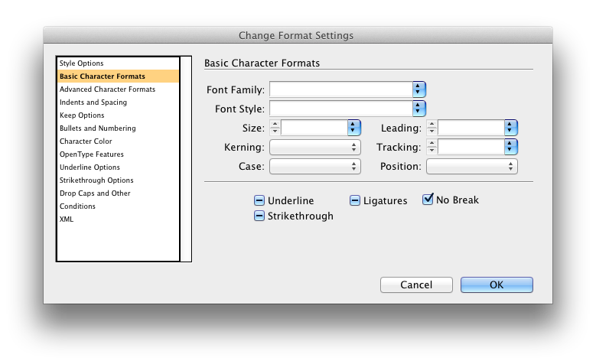Open Drop Caps and Other category

coord(118,193)
